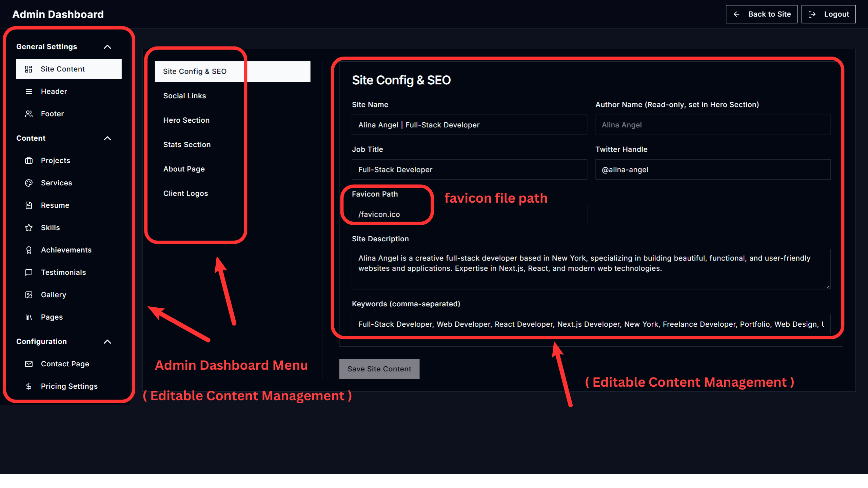
Task: Open the Social Links tab
Action: tap(184, 96)
